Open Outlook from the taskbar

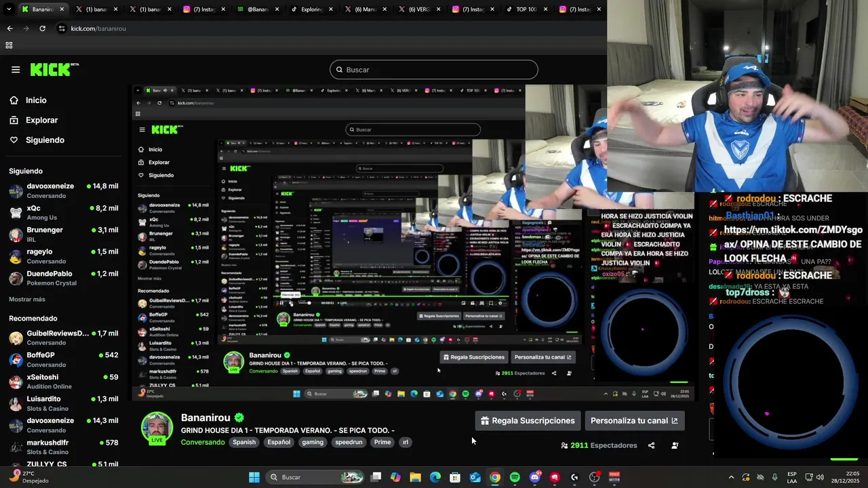475,477
